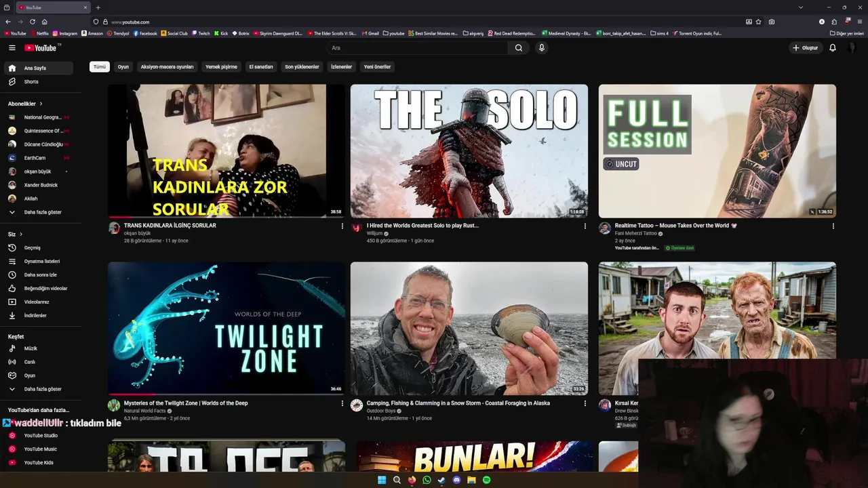868x488 pixels.
Task: Open İndirilenler downloads
Action: click(38, 315)
